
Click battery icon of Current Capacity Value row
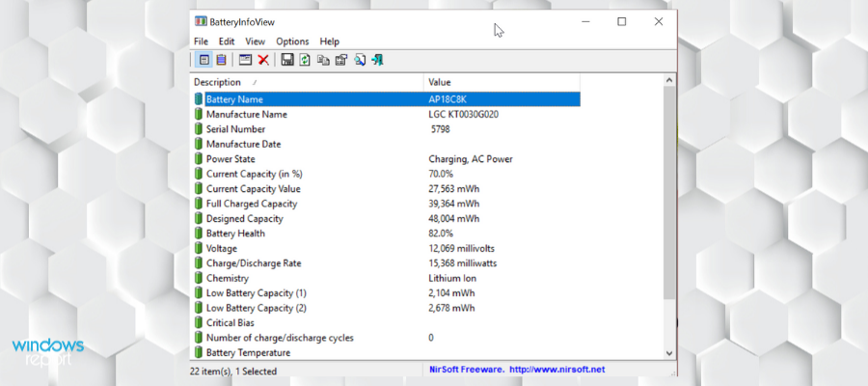click(199, 189)
